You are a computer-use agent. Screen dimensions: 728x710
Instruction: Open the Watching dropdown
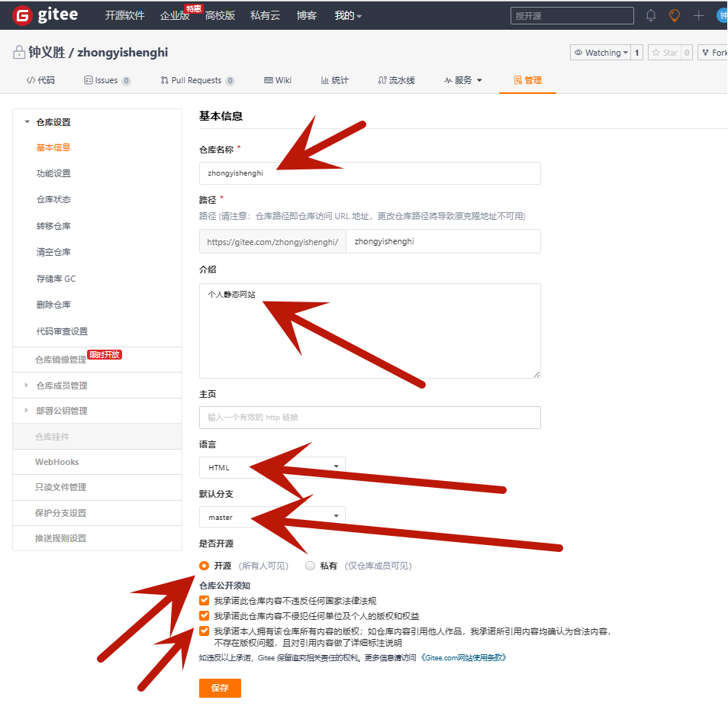coord(601,53)
